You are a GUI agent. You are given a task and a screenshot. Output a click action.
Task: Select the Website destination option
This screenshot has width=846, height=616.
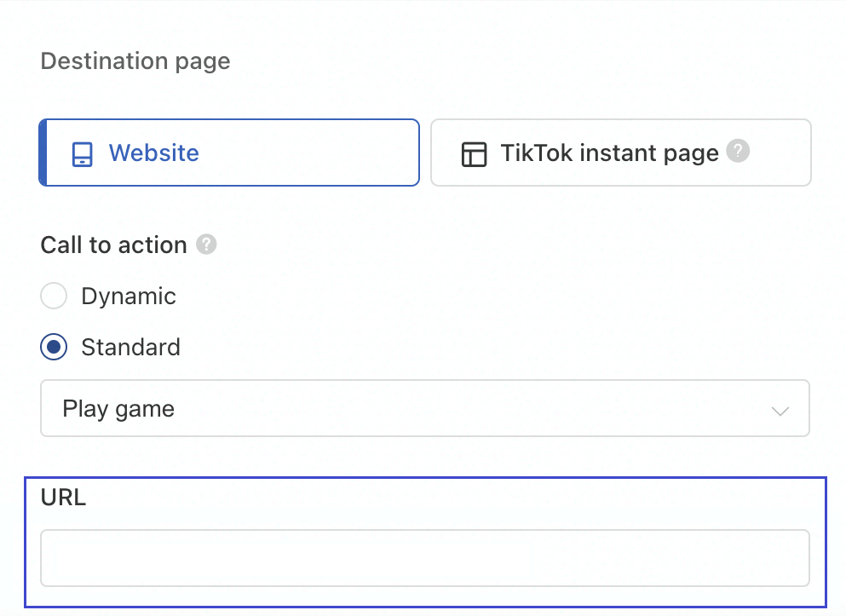(x=229, y=153)
